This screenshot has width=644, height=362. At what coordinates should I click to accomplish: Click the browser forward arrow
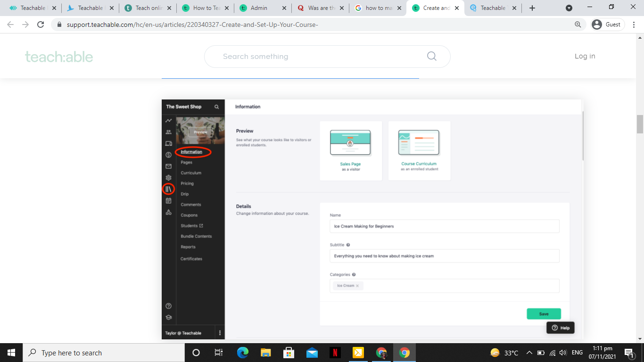(25, 25)
